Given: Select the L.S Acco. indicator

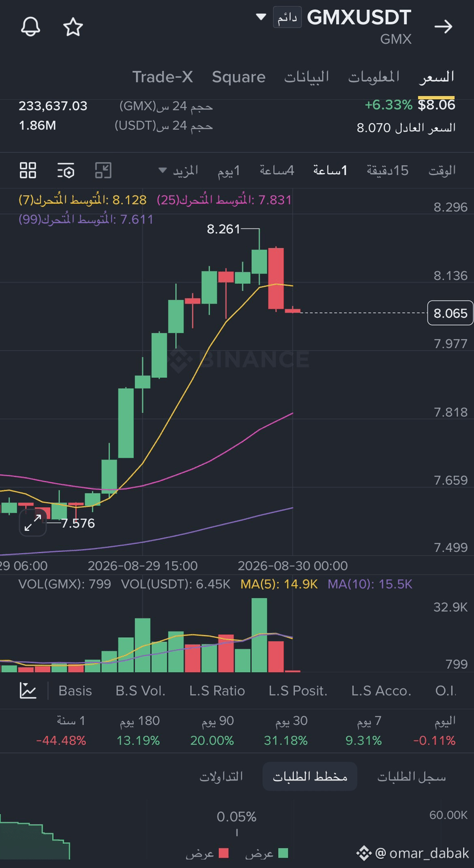Looking at the screenshot, I should click(x=381, y=691).
